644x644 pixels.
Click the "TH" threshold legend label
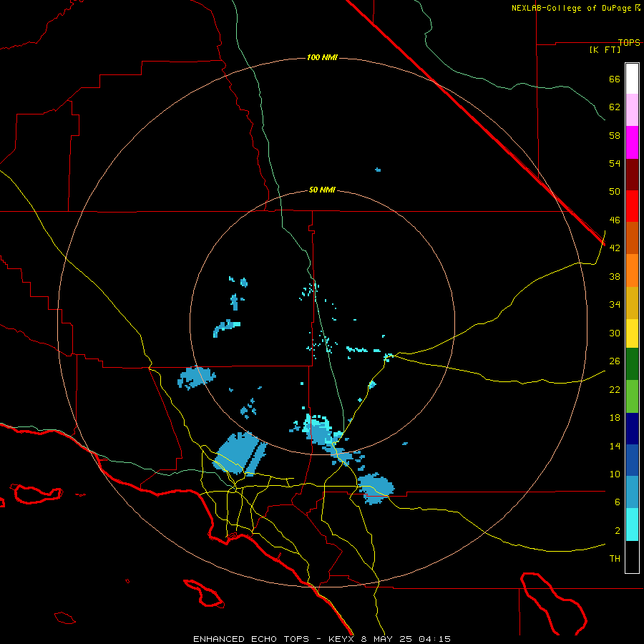pyautogui.click(x=615, y=559)
